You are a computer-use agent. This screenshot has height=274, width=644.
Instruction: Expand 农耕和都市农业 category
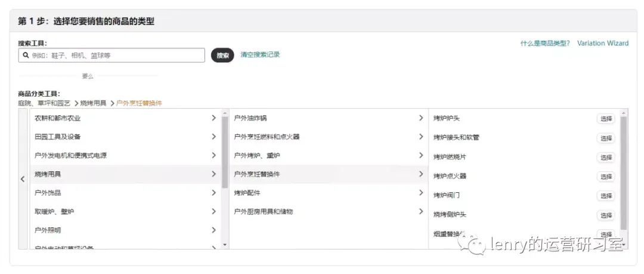tap(213, 118)
